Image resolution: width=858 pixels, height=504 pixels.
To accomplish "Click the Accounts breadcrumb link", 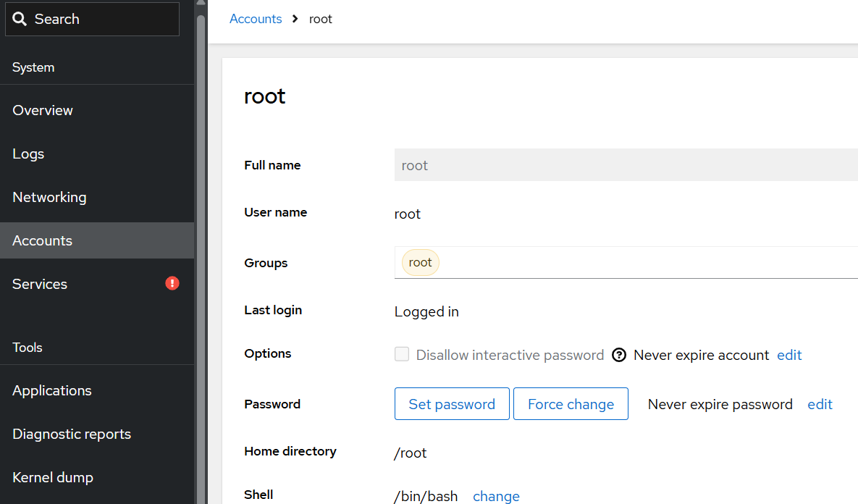I will pyautogui.click(x=256, y=19).
